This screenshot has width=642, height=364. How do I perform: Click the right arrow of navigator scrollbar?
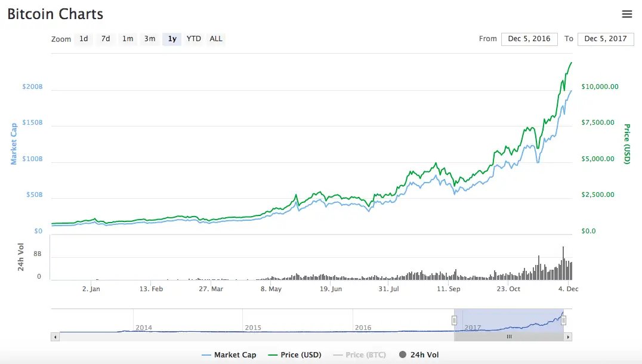pos(569,337)
